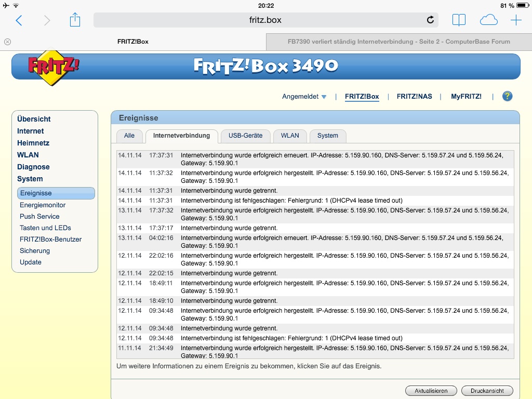Select Ereignisse in the sidebar
This screenshot has height=399, width=532.
point(56,193)
